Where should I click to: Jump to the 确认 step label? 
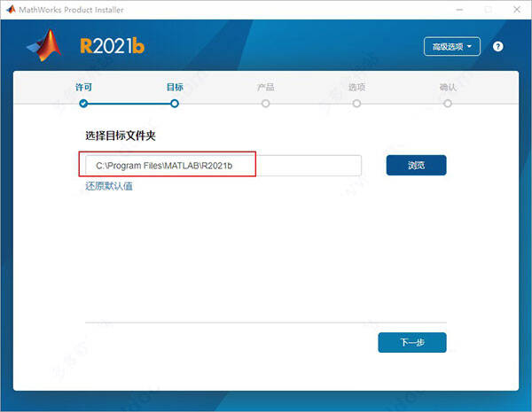coord(448,87)
